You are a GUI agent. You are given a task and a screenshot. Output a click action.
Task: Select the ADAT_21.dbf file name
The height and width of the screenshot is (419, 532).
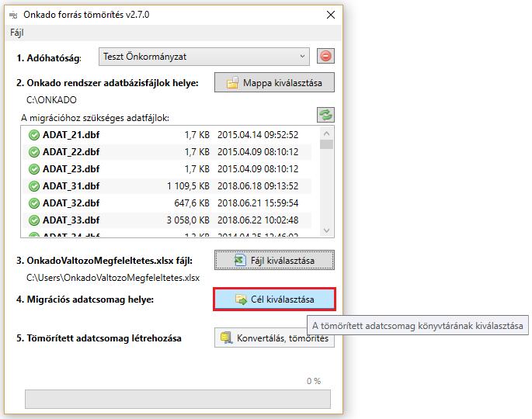click(71, 135)
